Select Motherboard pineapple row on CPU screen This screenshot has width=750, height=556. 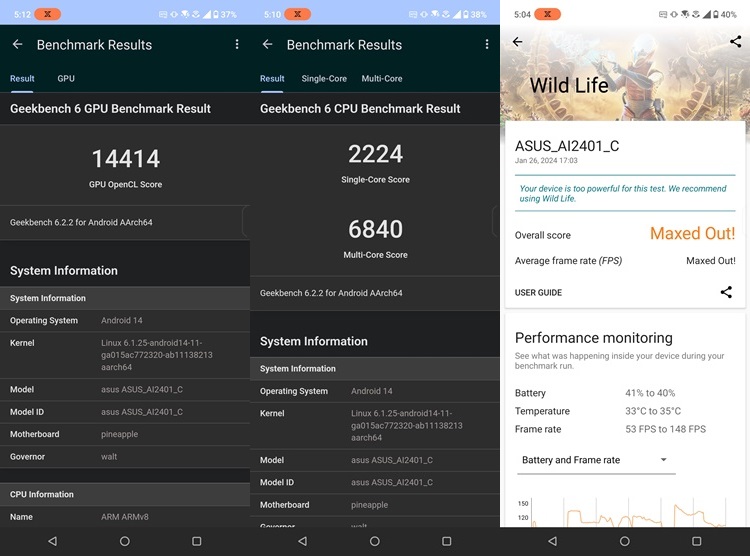(x=375, y=505)
